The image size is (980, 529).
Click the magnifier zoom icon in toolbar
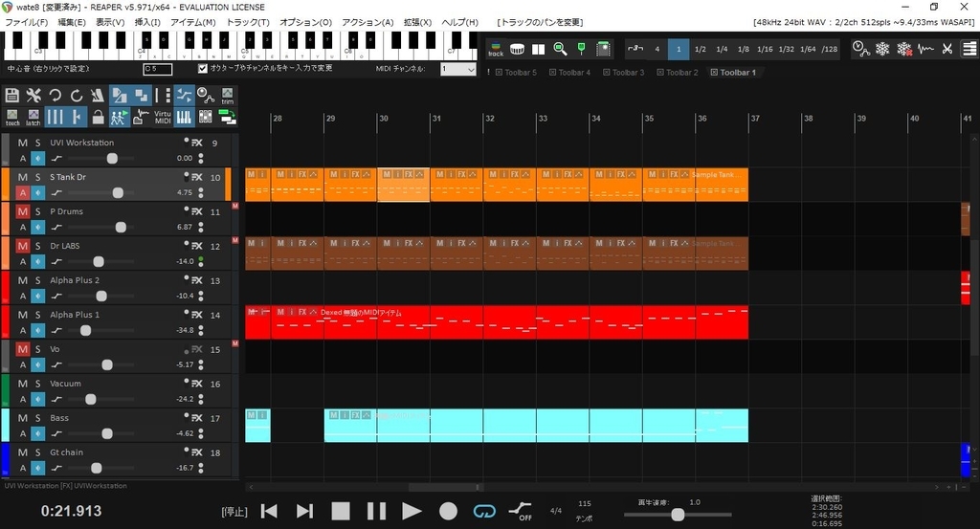[560, 49]
